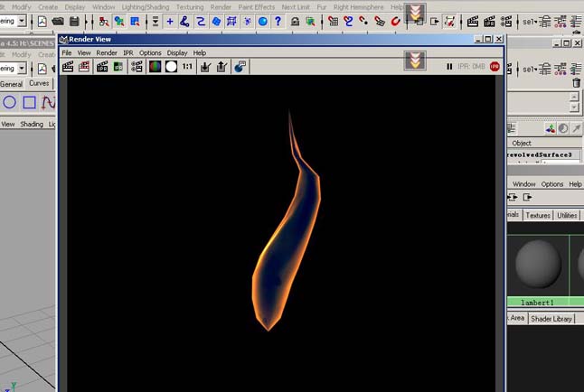Switch to the Curves shelf tab
This screenshot has height=392, width=584.
[39, 83]
